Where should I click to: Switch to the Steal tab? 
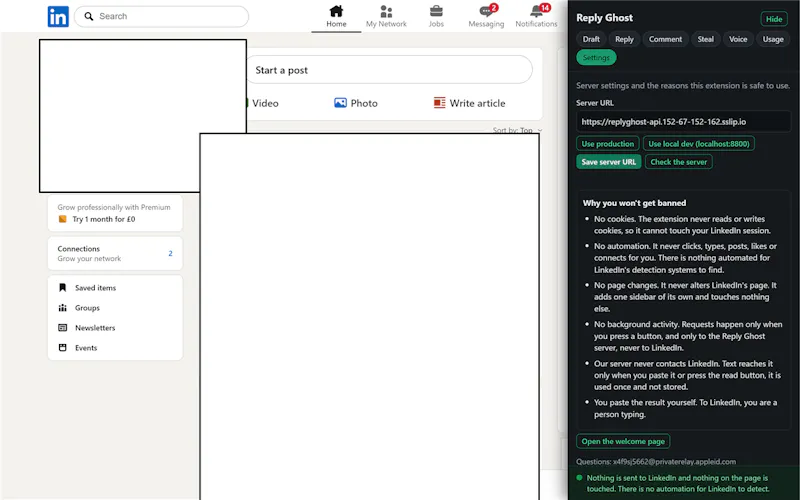coord(706,39)
